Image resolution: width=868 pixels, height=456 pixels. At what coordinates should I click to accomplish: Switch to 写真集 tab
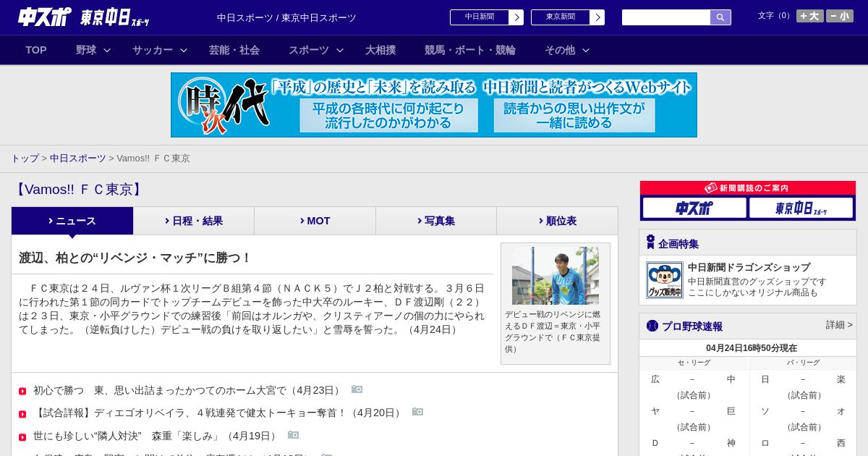point(436,221)
